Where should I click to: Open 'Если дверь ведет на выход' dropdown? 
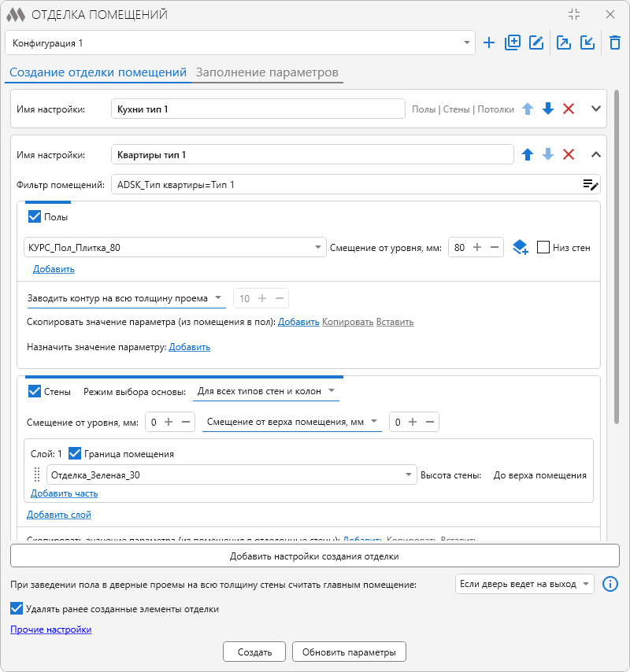click(x=524, y=584)
